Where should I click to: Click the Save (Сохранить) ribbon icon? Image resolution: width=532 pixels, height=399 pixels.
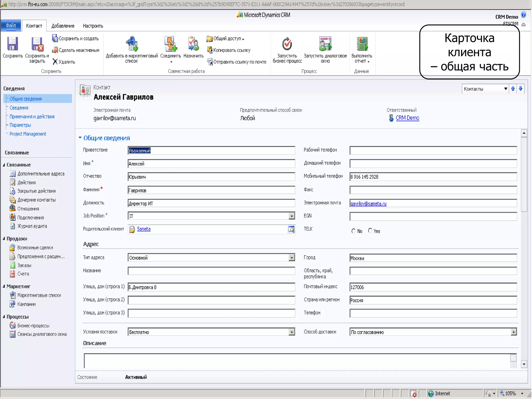pyautogui.click(x=12, y=44)
